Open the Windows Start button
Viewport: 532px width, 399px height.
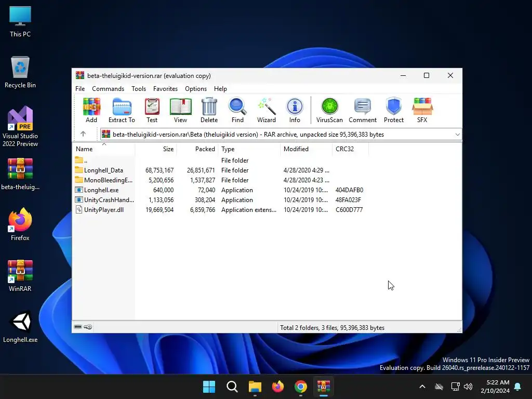(209, 387)
